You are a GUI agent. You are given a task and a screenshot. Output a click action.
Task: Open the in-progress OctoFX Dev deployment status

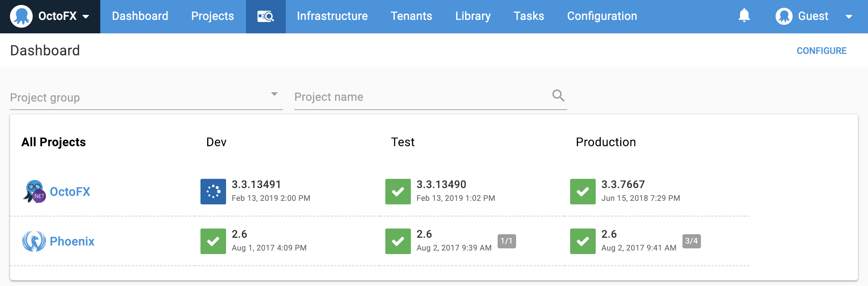pos(213,192)
